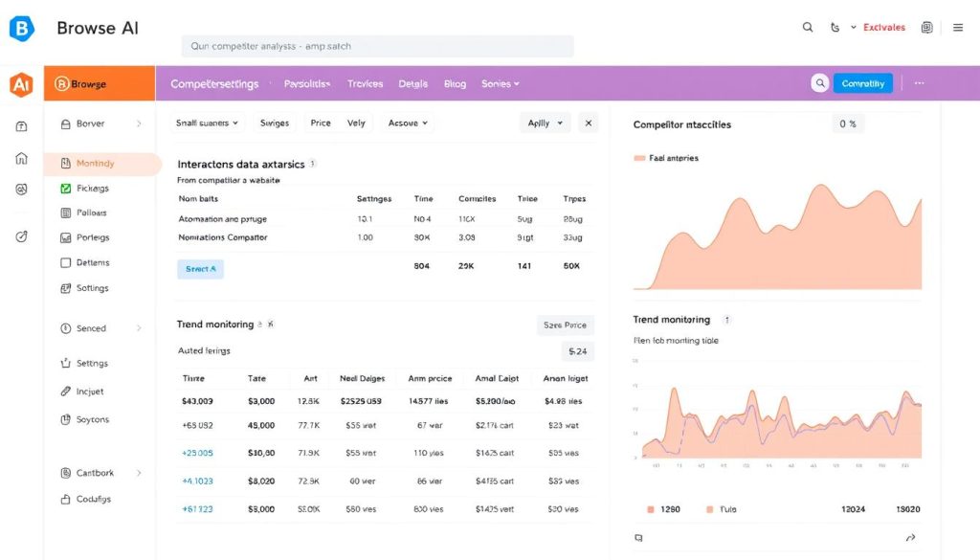Switch to the Details tab
This screenshot has width=980, height=560.
point(412,83)
